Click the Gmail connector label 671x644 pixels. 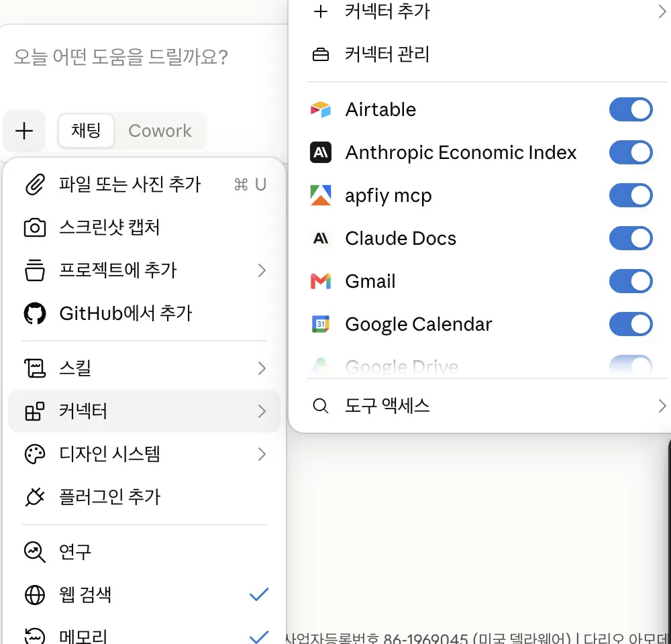click(x=370, y=281)
